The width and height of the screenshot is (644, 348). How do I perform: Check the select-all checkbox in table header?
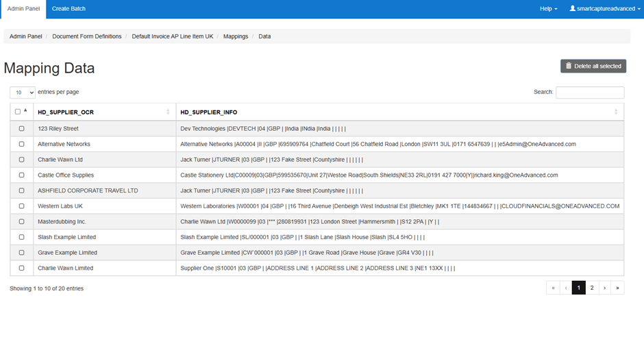coord(18,112)
